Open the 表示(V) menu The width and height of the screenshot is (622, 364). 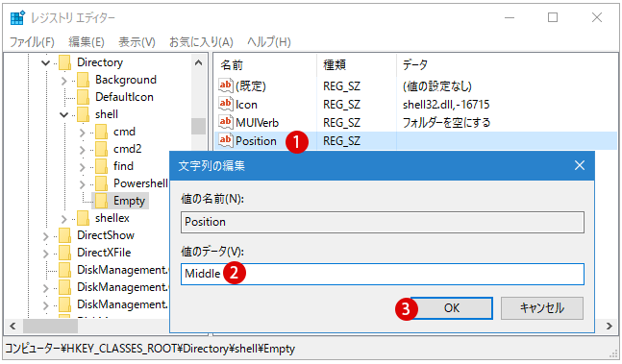[x=137, y=41]
